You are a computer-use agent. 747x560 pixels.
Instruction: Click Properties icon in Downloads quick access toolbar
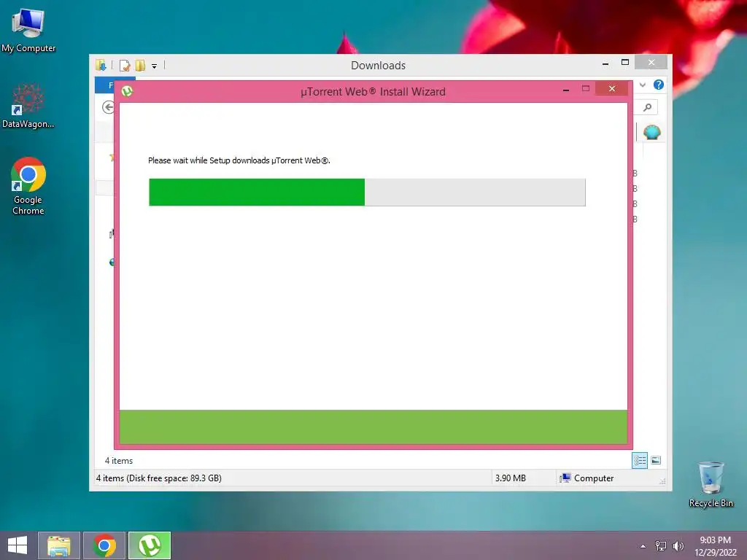[125, 65]
